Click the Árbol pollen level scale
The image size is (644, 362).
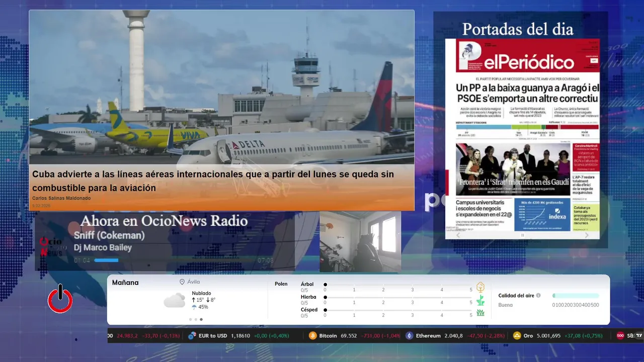398,285
